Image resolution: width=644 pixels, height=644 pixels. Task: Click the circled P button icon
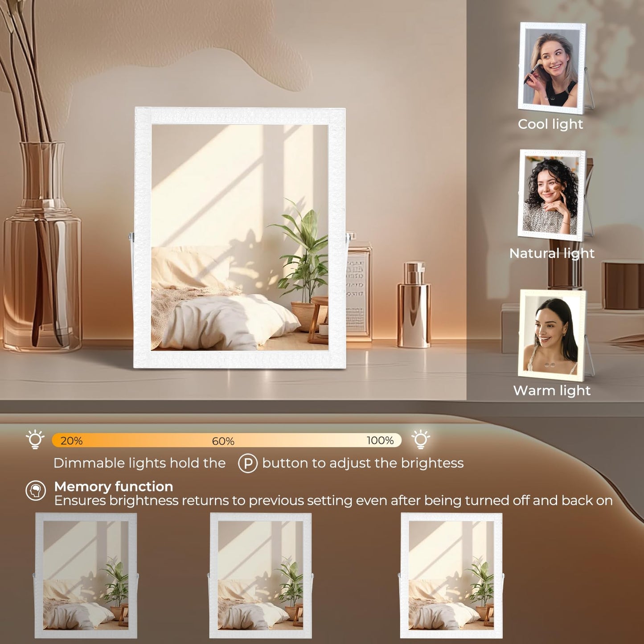(x=248, y=464)
